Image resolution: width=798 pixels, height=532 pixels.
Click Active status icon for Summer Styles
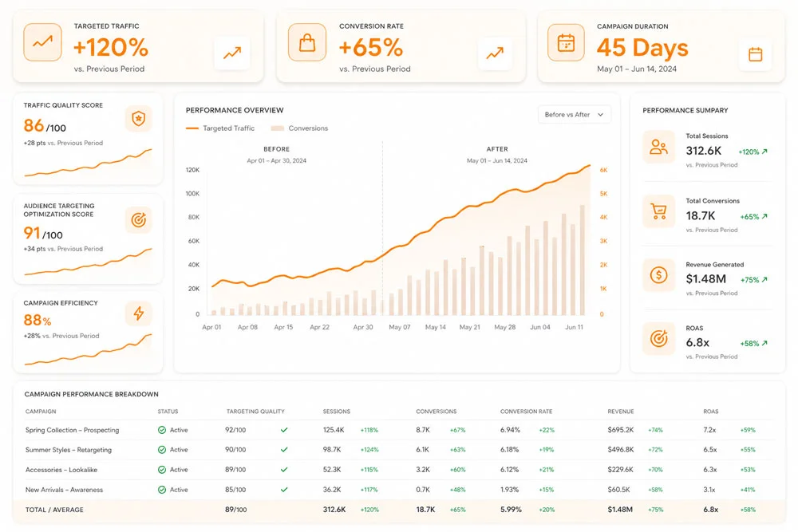162,450
